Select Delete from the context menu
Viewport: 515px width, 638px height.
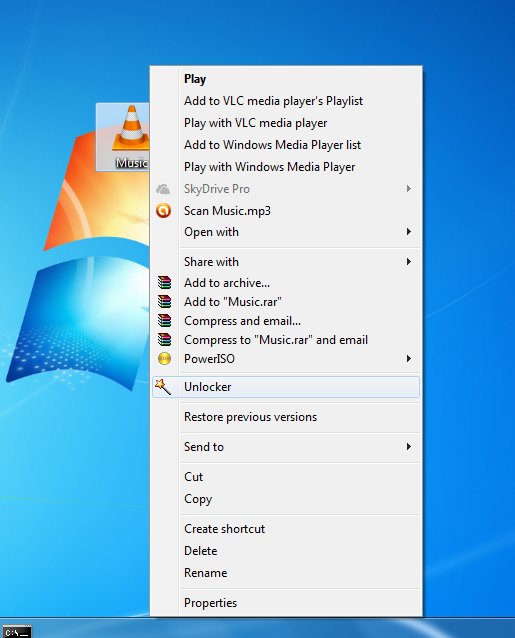click(x=201, y=551)
